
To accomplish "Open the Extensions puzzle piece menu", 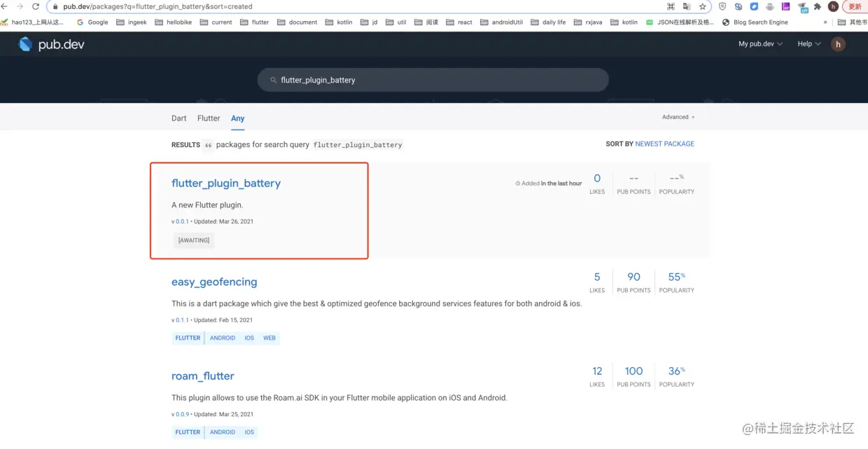I will click(x=817, y=6).
